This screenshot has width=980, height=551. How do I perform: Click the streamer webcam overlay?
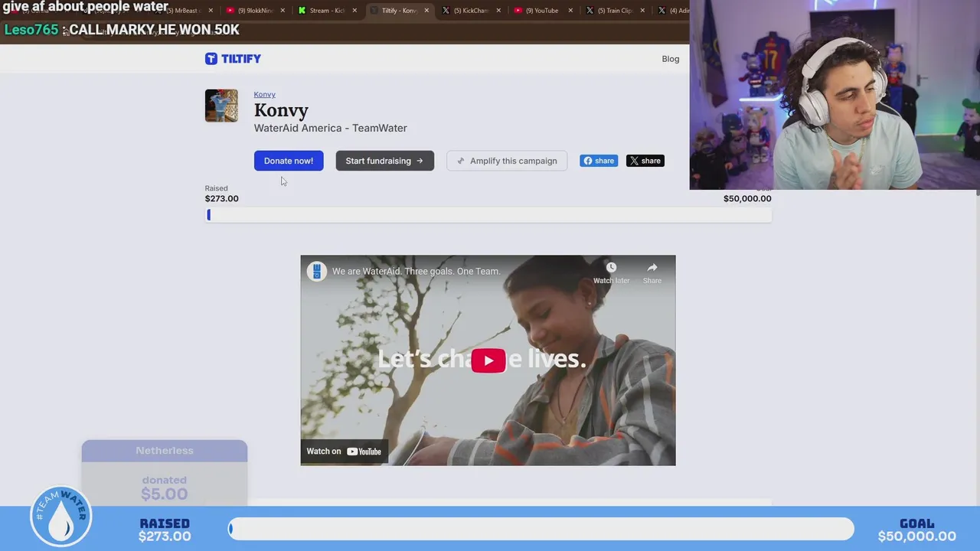click(x=835, y=95)
